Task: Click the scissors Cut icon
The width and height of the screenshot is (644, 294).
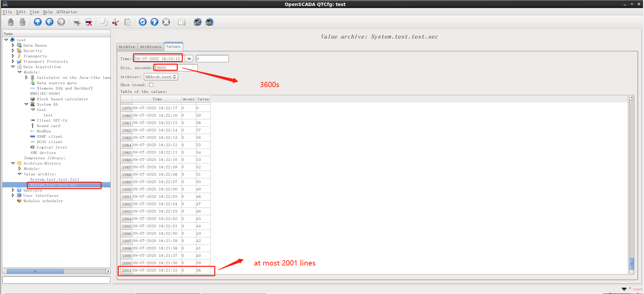Action: click(115, 22)
